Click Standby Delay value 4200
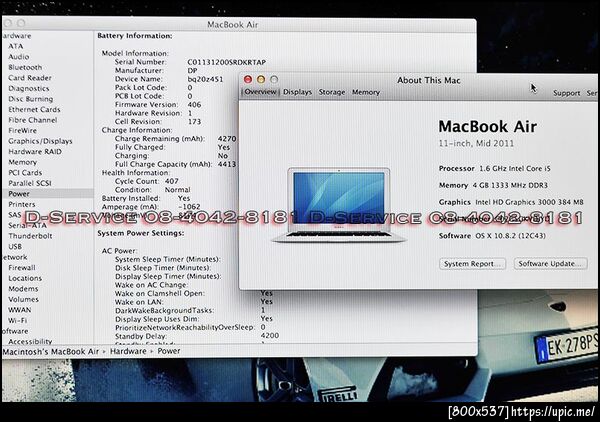Image resolution: width=600 pixels, height=422 pixels. (x=270, y=336)
